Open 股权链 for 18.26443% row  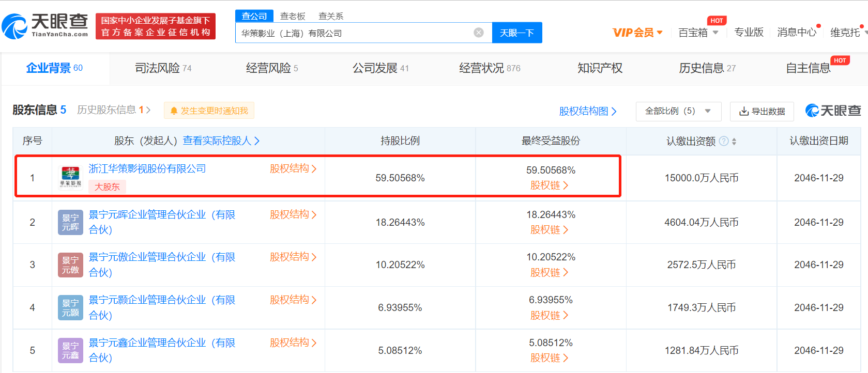550,230
